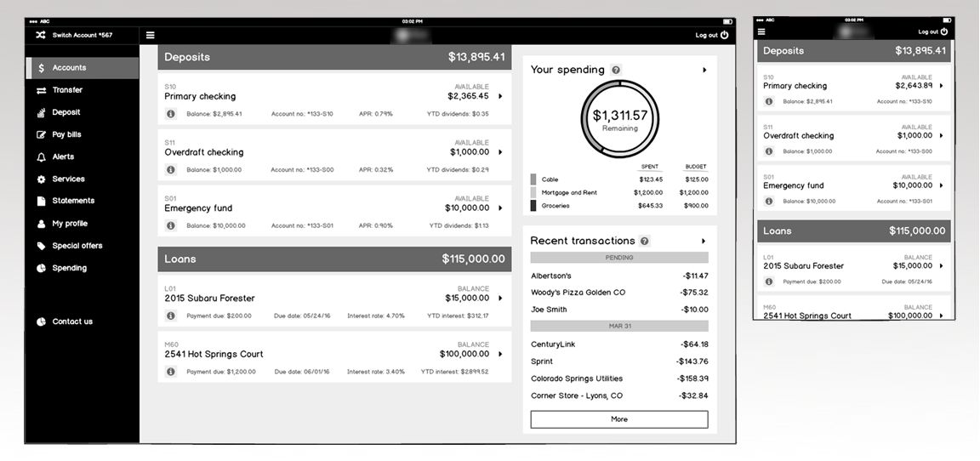The height and width of the screenshot is (461, 980).
Task: Click the info icon under Overdraft checking on tablet
Action: pyautogui.click(x=171, y=169)
